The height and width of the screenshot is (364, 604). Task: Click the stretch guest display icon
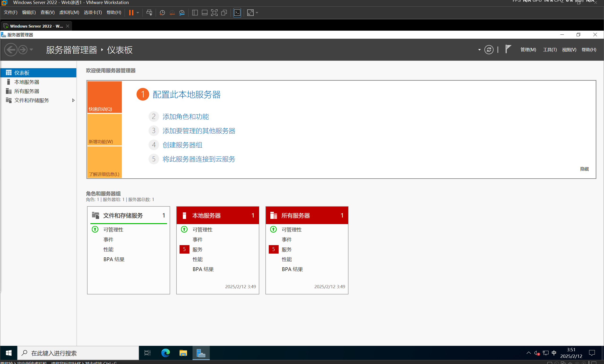point(250,13)
